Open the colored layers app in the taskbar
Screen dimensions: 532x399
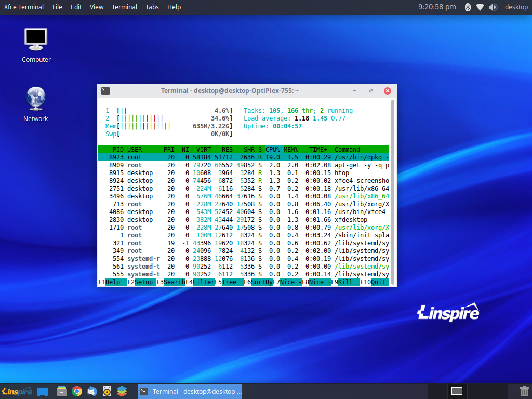[122, 392]
